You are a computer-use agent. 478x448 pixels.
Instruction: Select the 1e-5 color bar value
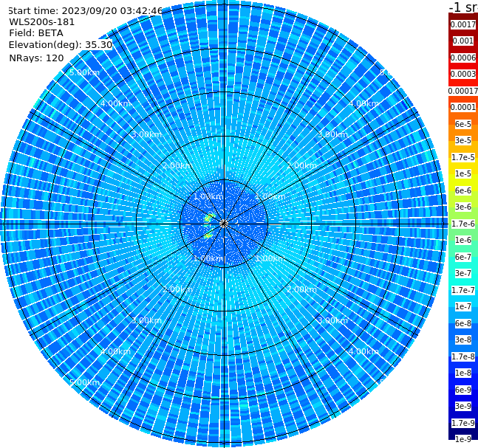(x=463, y=173)
